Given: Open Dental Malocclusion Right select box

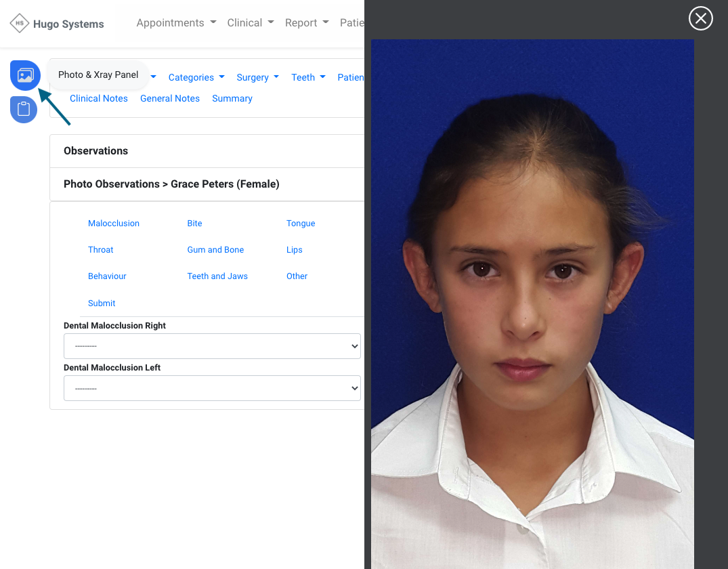Looking at the screenshot, I should pos(212,346).
